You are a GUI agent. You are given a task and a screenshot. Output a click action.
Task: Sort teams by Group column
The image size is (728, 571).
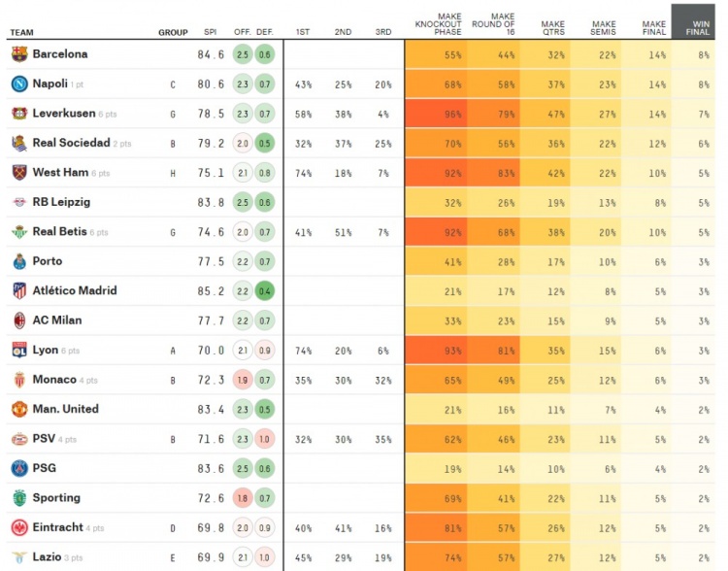[x=173, y=32]
